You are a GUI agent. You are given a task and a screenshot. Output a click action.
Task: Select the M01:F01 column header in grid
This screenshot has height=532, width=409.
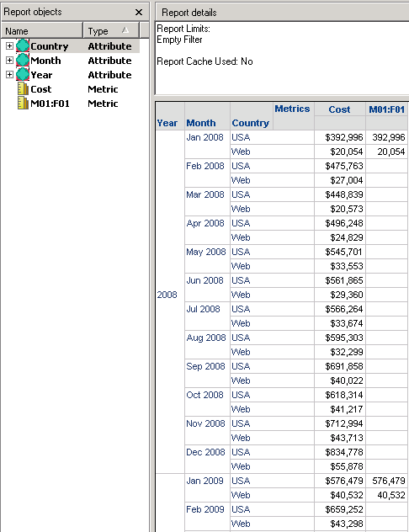click(x=386, y=109)
